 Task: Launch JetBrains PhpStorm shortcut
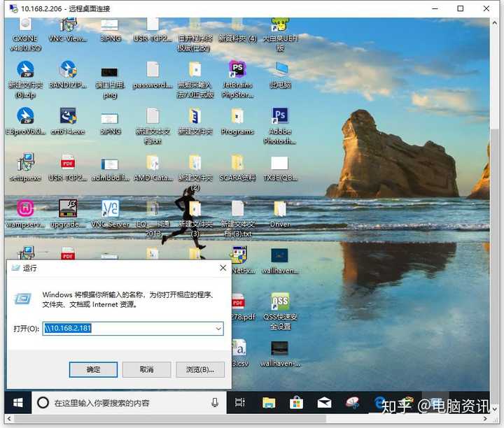pyautogui.click(x=237, y=79)
